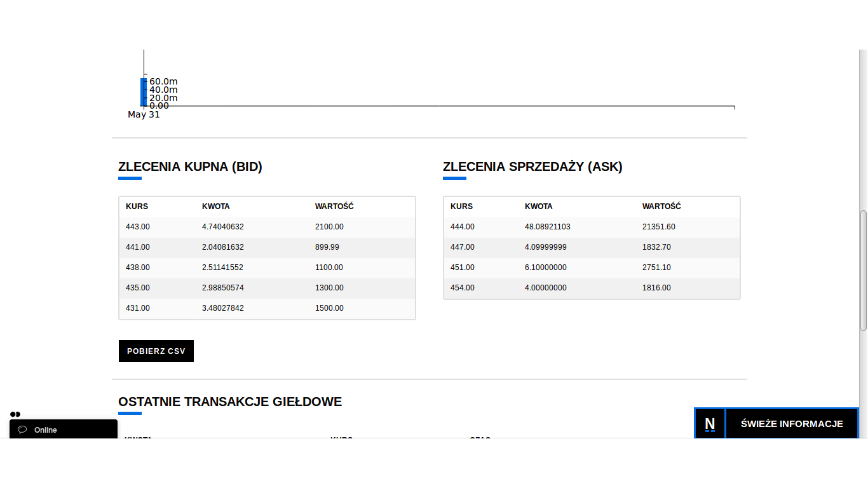Click the POBIERZ CSV button
868x488 pixels.
[156, 351]
